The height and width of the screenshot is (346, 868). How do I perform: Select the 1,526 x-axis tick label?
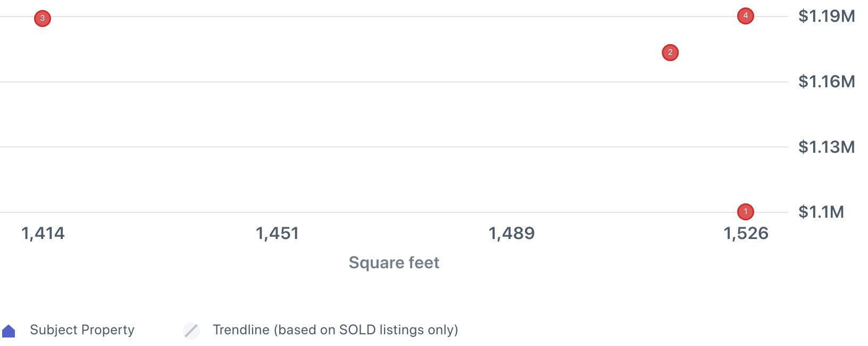click(x=746, y=233)
